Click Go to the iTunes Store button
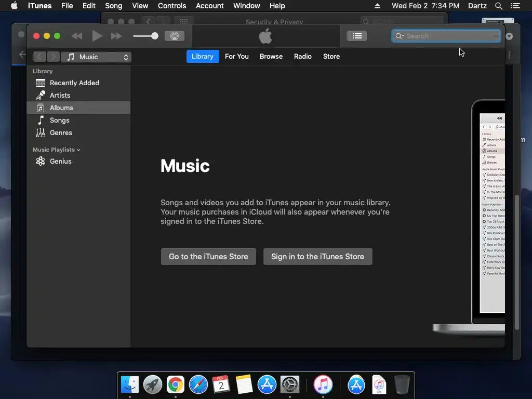This screenshot has width=532, height=399. click(208, 257)
